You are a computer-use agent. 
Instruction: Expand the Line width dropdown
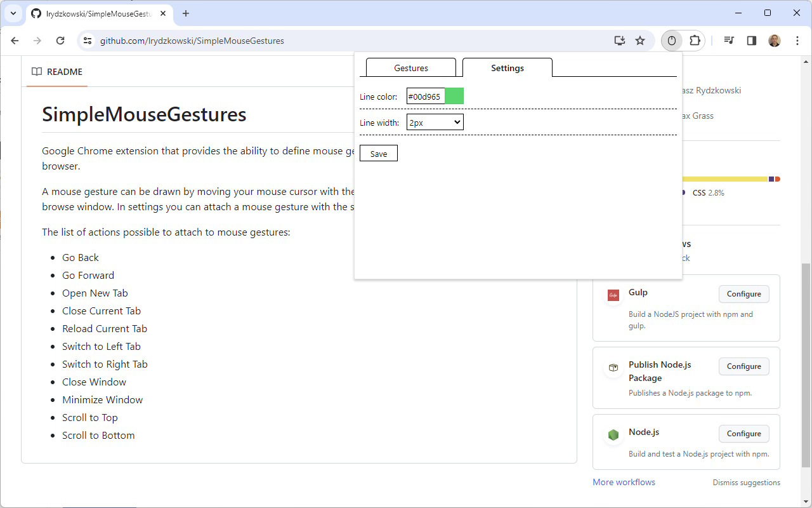pyautogui.click(x=435, y=122)
